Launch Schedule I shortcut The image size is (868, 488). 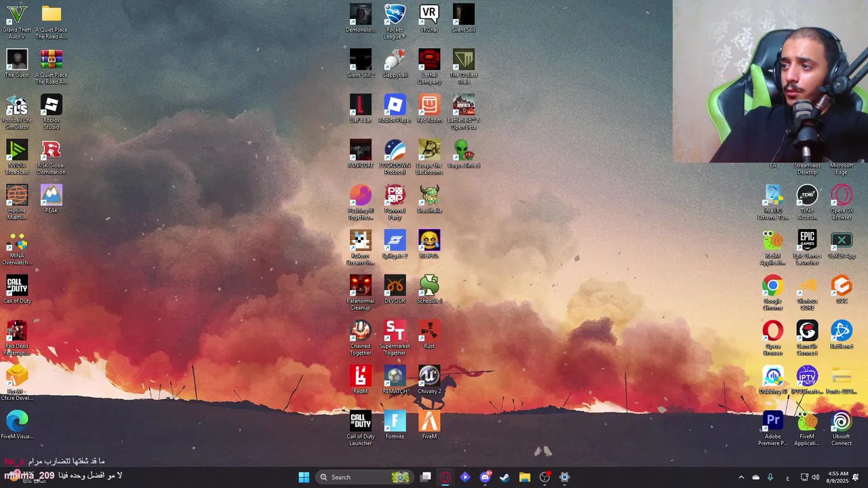click(x=429, y=289)
